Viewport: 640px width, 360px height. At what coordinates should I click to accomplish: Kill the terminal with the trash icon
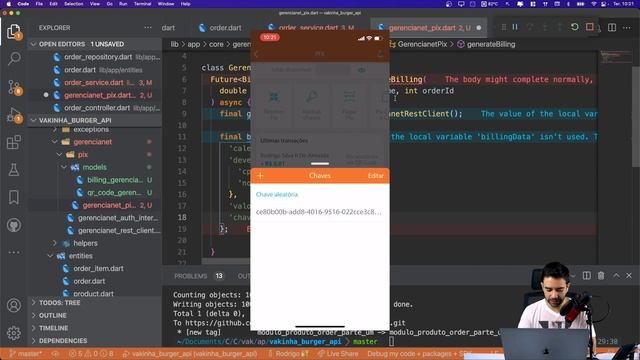click(601, 276)
